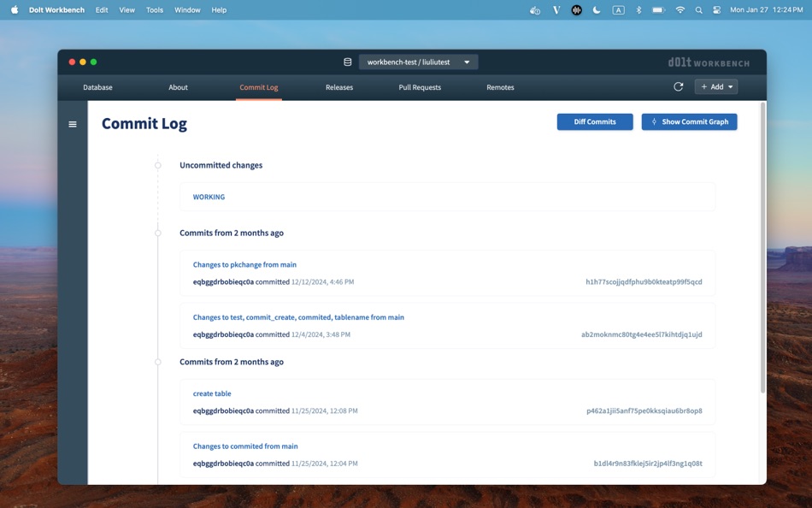Click the Do Not Disturb moon icon

[x=597, y=10]
